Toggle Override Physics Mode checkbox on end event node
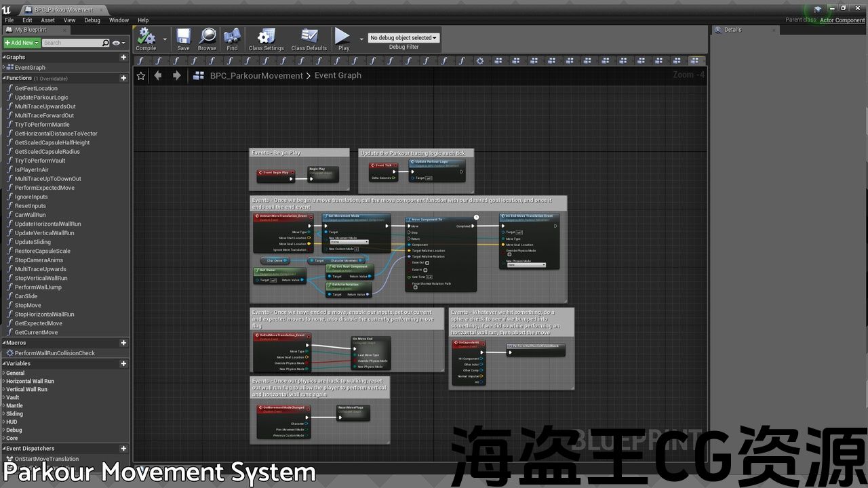This screenshot has height=488, width=868. 509,255
